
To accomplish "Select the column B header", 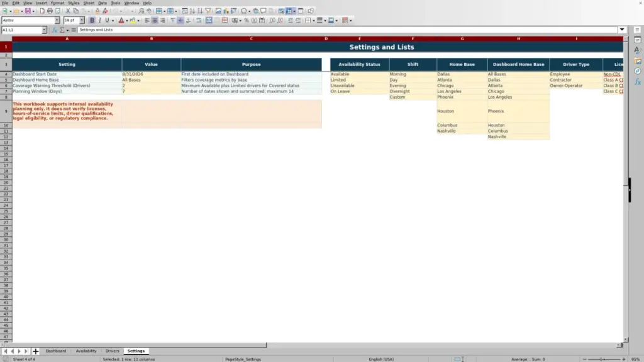I will 151,39.
